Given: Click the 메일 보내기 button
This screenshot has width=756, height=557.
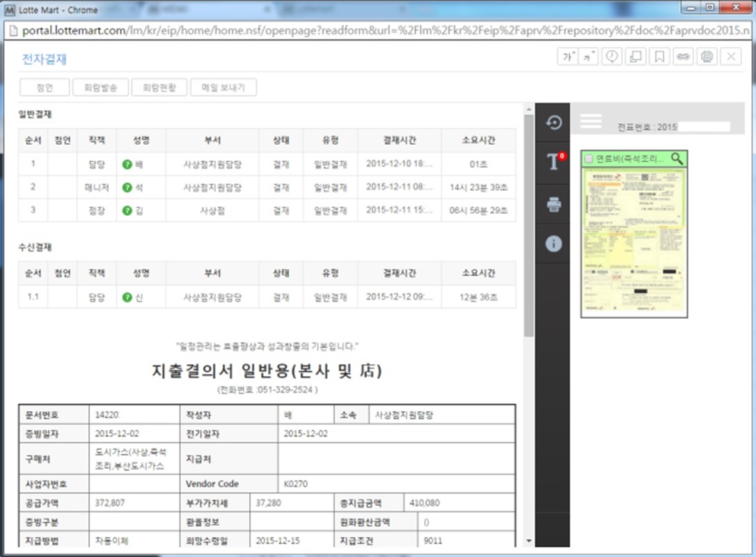Looking at the screenshot, I should point(223,88).
